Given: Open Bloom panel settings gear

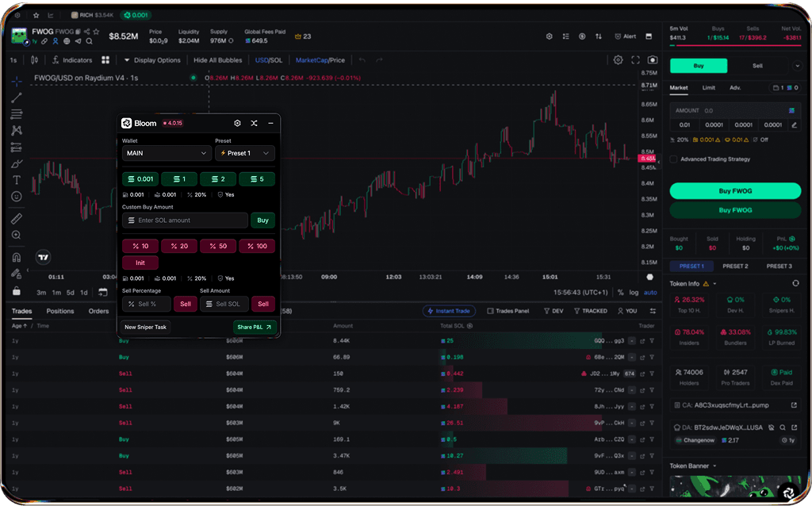Looking at the screenshot, I should (237, 123).
